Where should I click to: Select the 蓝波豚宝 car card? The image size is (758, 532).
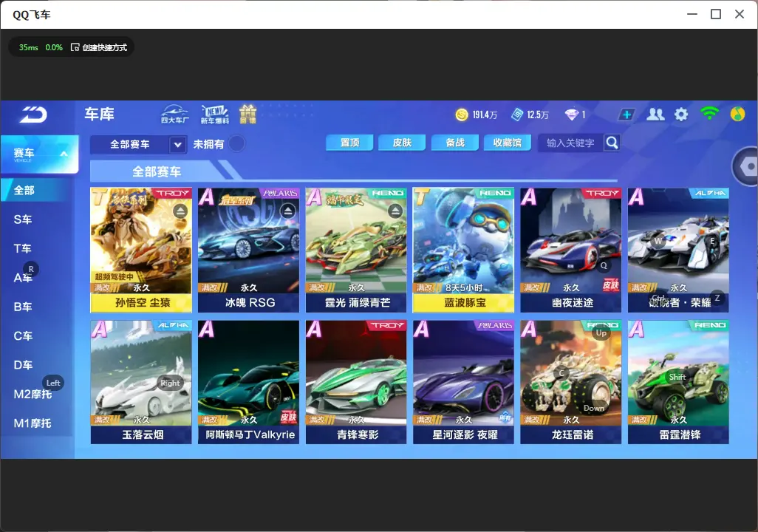pos(464,250)
